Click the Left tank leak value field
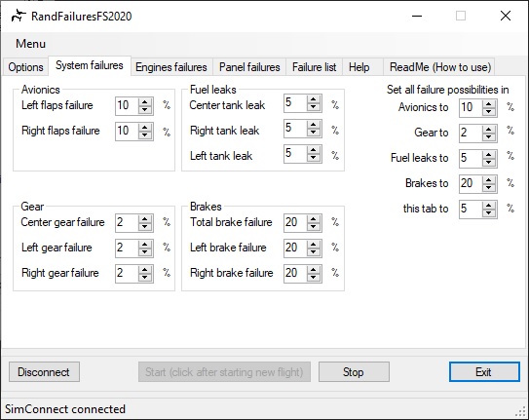Image resolution: width=529 pixels, height=420 pixels. [x=295, y=154]
